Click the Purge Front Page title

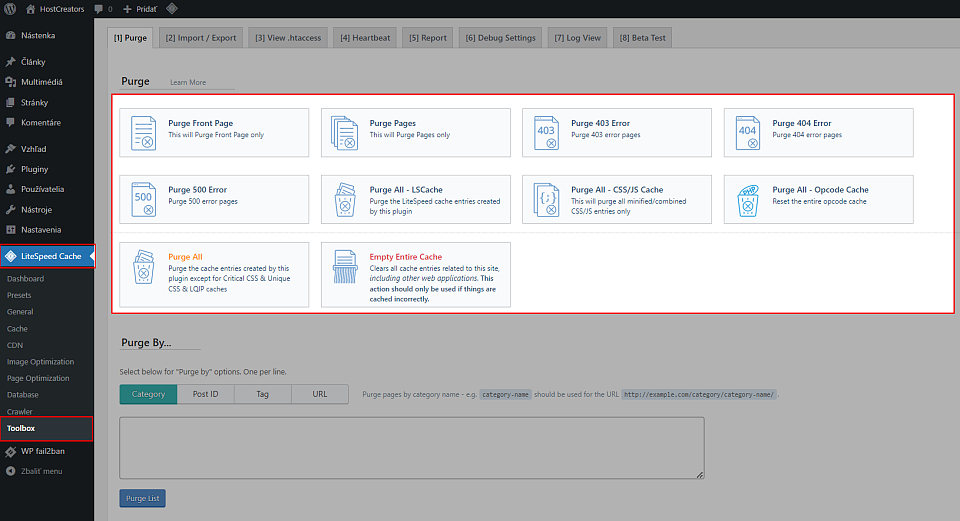pos(201,123)
